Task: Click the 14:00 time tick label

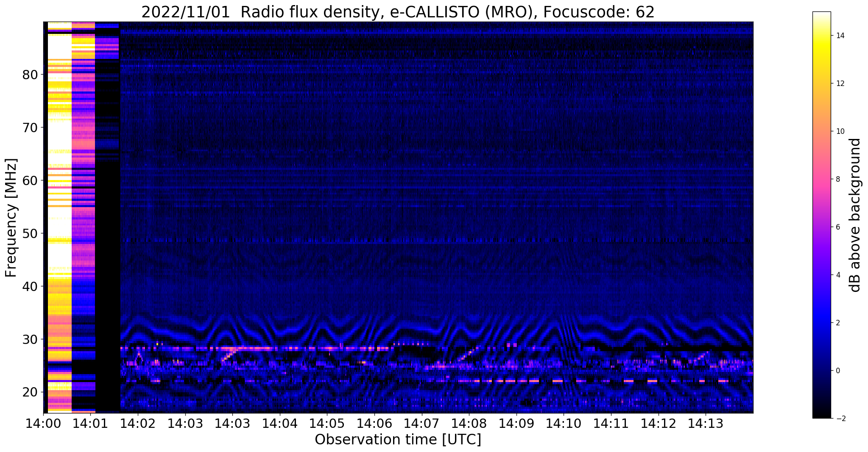Action: (x=43, y=423)
